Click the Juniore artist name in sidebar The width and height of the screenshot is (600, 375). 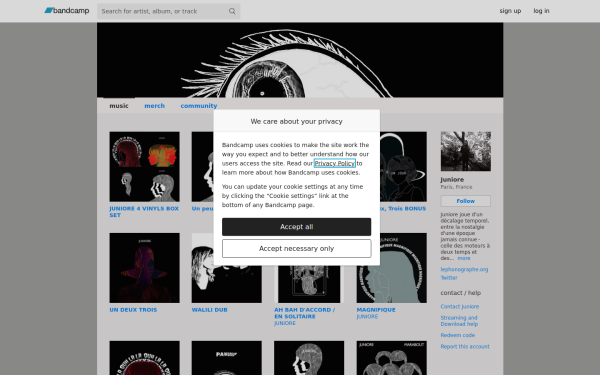pos(452,179)
